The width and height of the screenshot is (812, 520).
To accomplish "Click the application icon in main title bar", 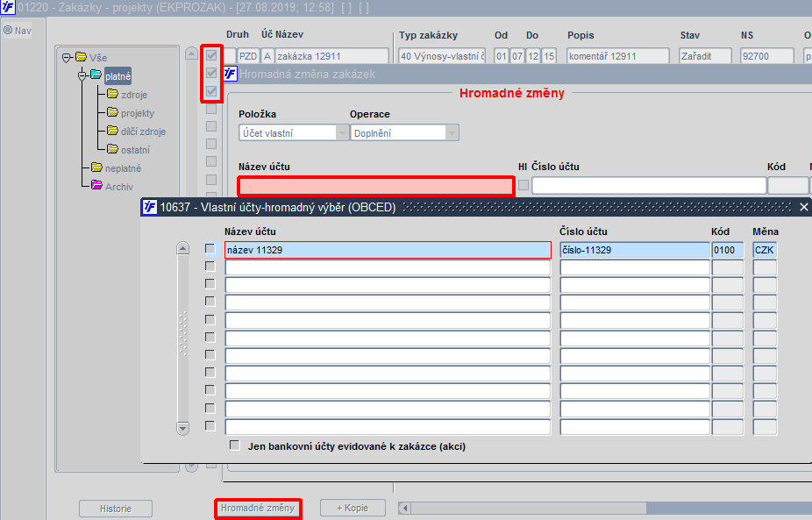I will tap(8, 7).
